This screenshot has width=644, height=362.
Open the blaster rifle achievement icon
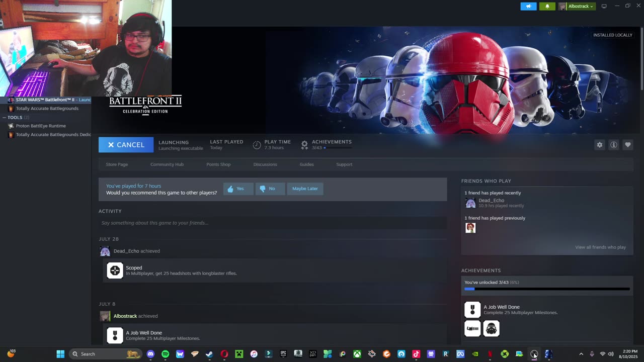(472, 328)
